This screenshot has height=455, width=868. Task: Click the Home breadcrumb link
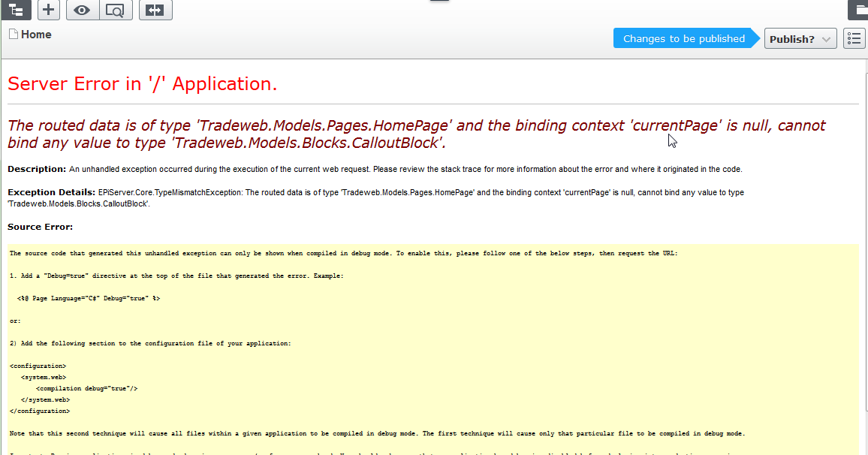point(36,35)
